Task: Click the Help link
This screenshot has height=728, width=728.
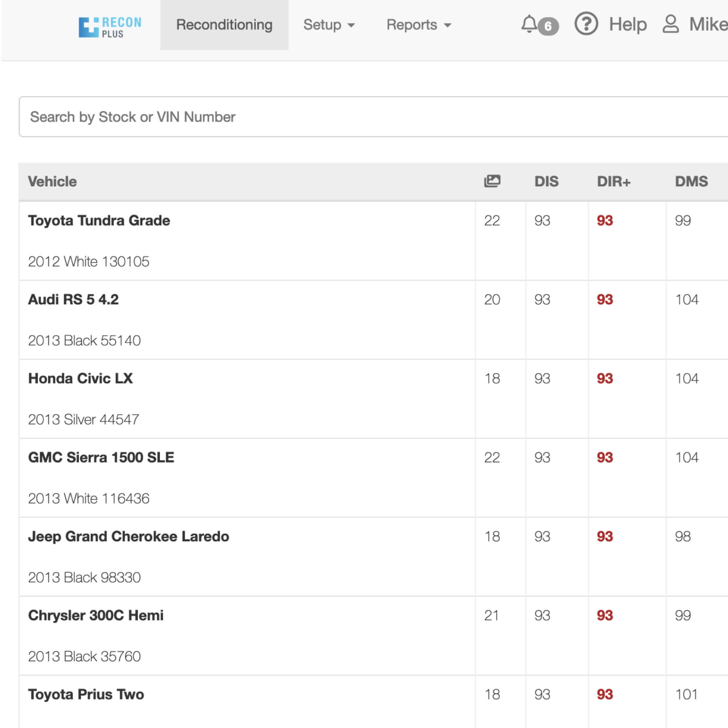Action: click(x=628, y=24)
